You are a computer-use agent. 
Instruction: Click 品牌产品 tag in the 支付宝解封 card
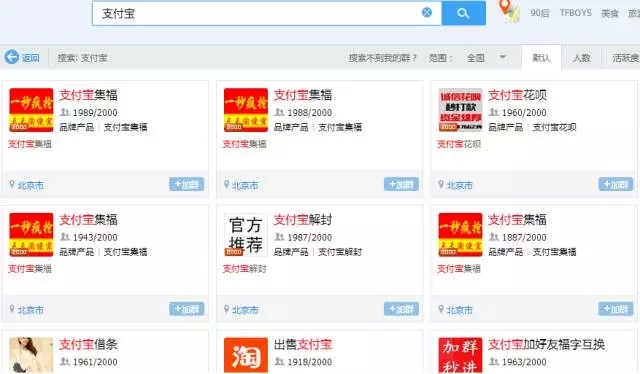[x=291, y=252]
